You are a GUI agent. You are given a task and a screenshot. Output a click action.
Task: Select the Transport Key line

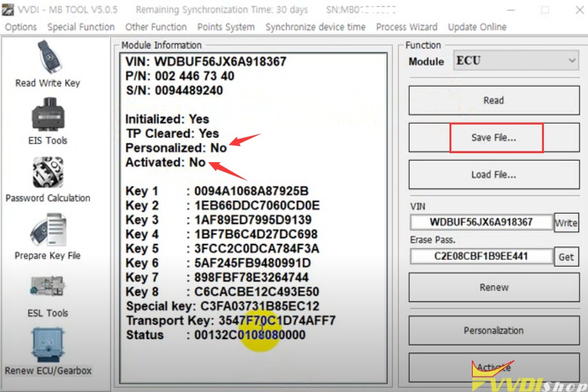click(230, 320)
